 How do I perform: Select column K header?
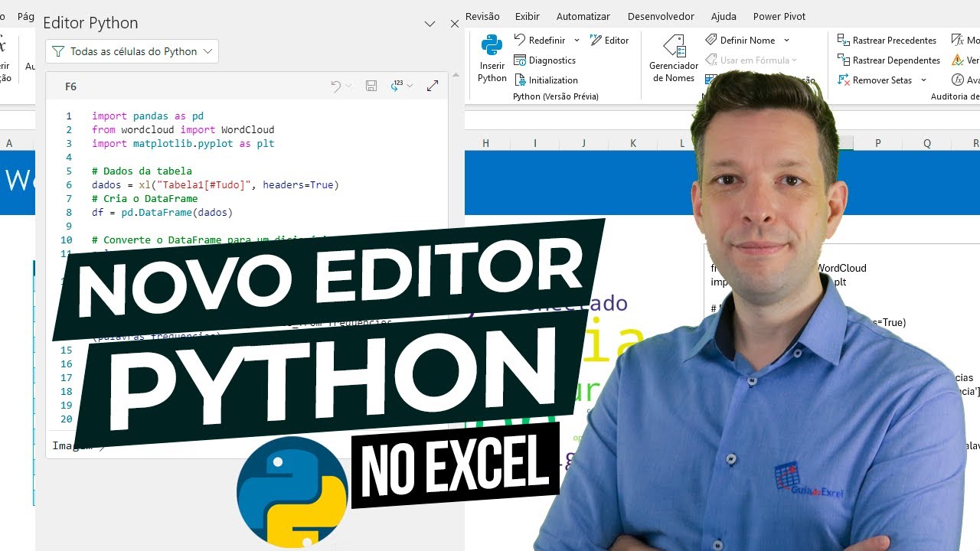633,143
